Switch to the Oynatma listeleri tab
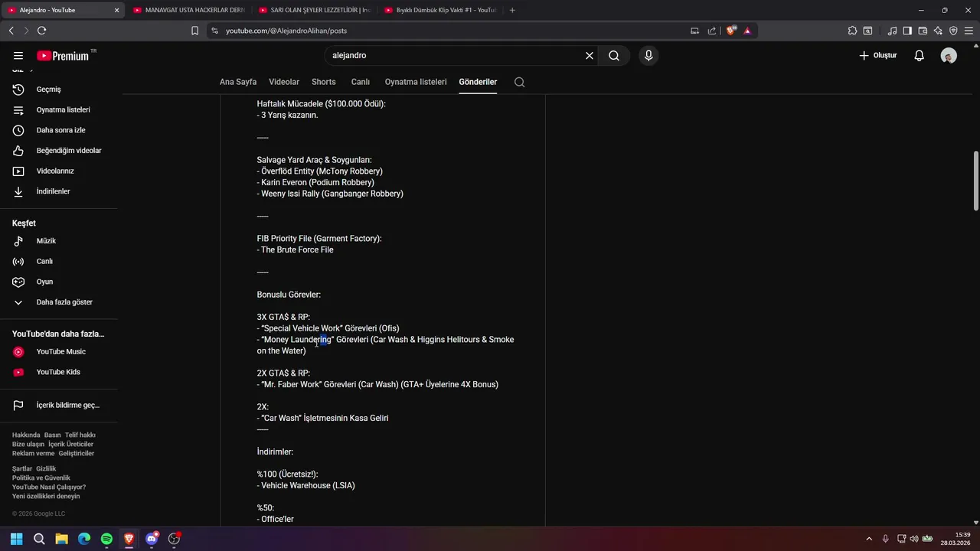This screenshot has height=551, width=980. tap(416, 82)
